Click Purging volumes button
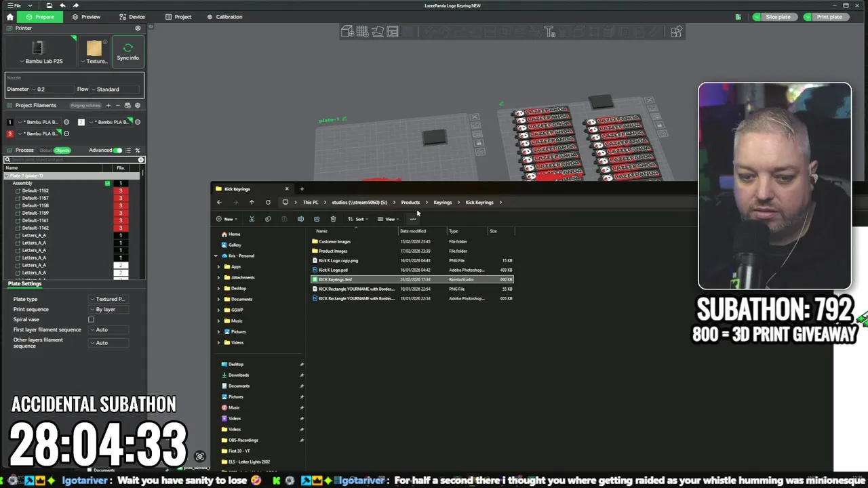The height and width of the screenshot is (488, 868). click(x=85, y=106)
